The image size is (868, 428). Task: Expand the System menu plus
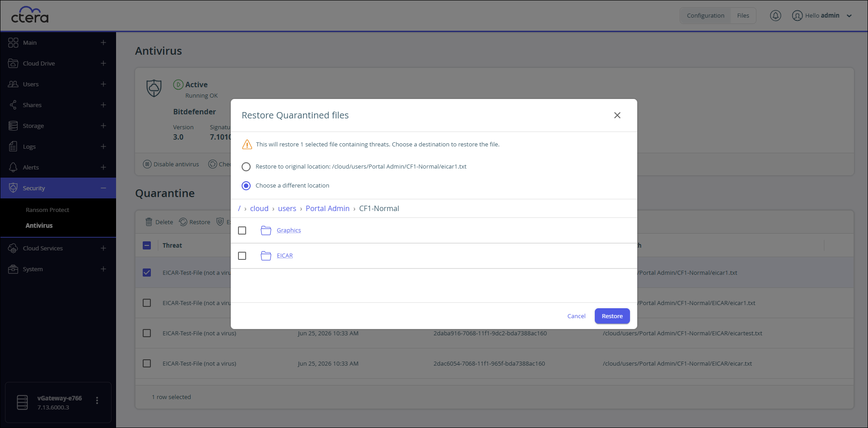click(103, 269)
